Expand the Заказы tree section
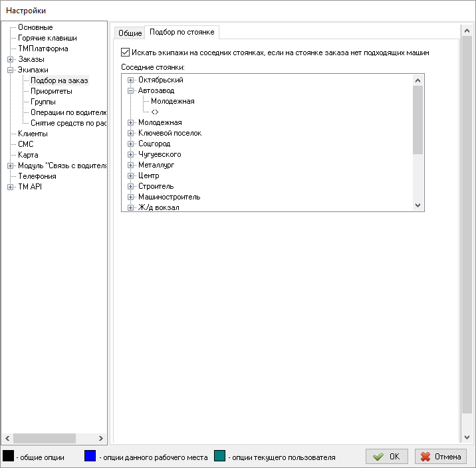 tap(11, 59)
